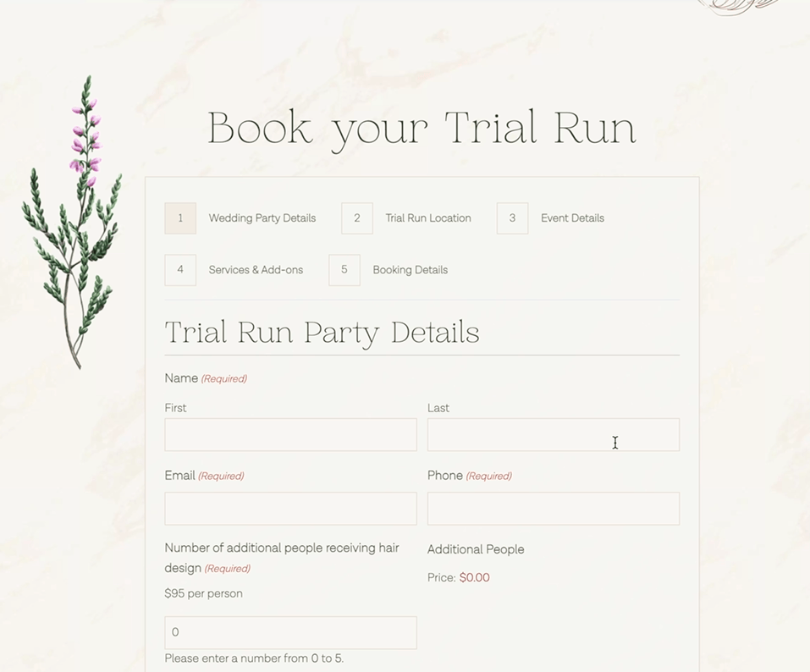
Task: Focus the Email input field
Action: (x=291, y=509)
